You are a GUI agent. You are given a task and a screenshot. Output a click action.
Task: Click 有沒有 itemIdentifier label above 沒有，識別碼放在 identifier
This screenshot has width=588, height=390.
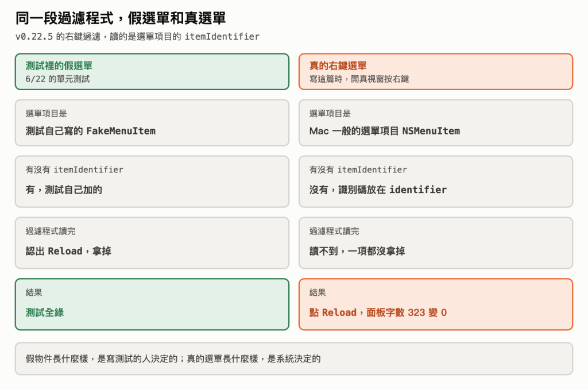pyautogui.click(x=358, y=169)
